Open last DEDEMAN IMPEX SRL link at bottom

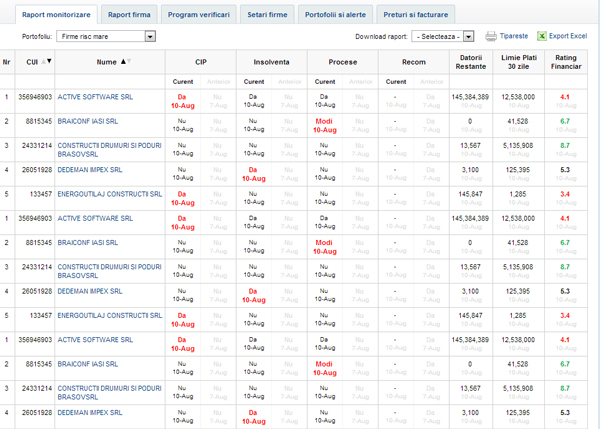(90, 413)
